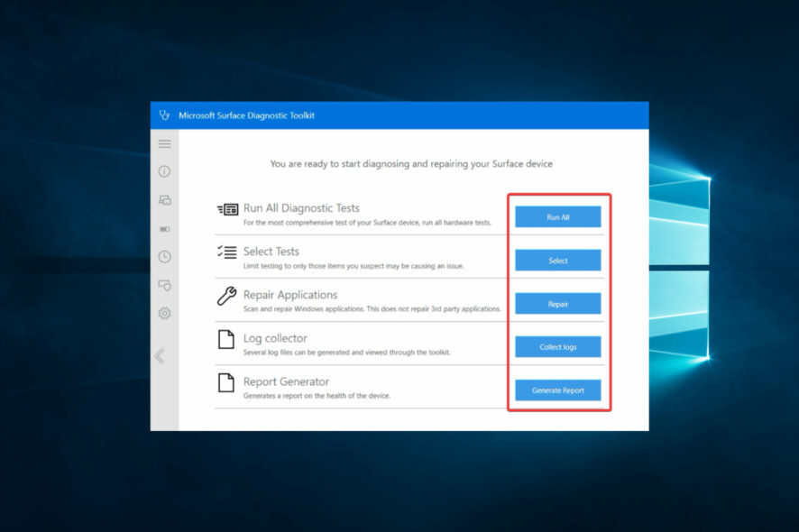
Task: Open the clock history icon in sidebar
Action: [165, 256]
